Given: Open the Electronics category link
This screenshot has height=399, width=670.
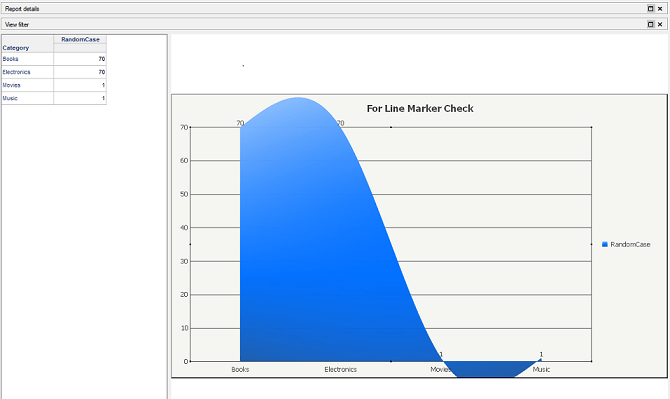Looking at the screenshot, I should 16,72.
